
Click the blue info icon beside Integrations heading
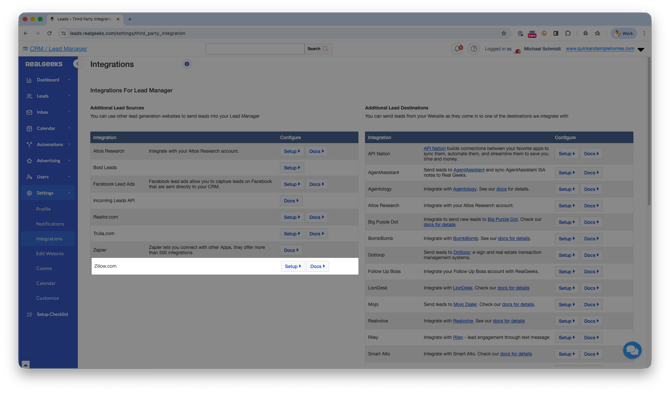tap(187, 64)
